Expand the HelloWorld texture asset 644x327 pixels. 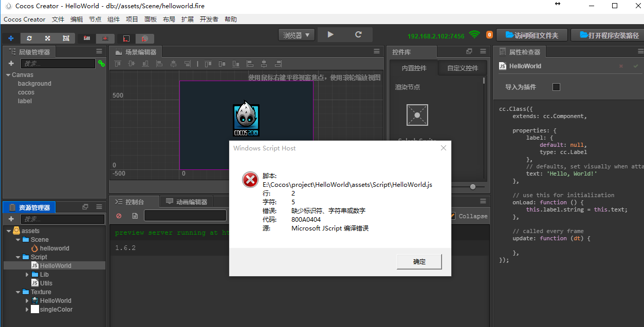(27, 301)
